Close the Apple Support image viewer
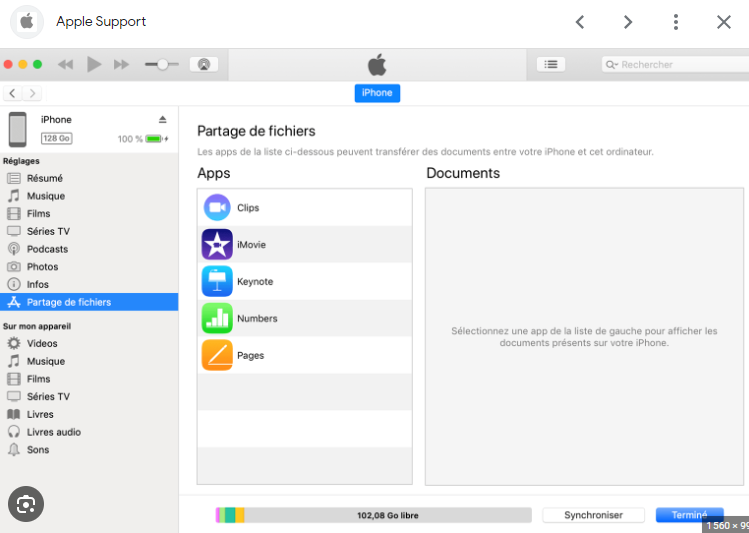This screenshot has height=533, width=749. click(x=724, y=22)
